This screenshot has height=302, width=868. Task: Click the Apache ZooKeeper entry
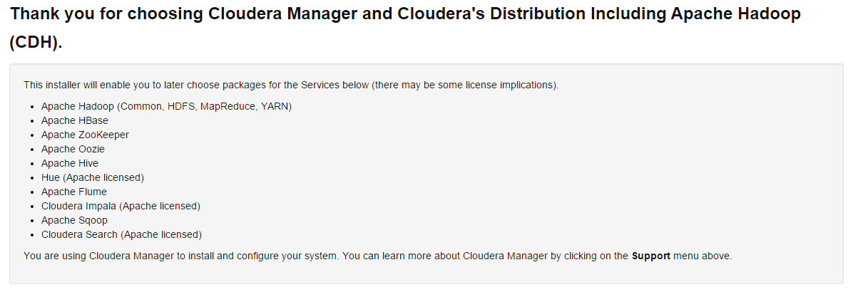(x=85, y=135)
